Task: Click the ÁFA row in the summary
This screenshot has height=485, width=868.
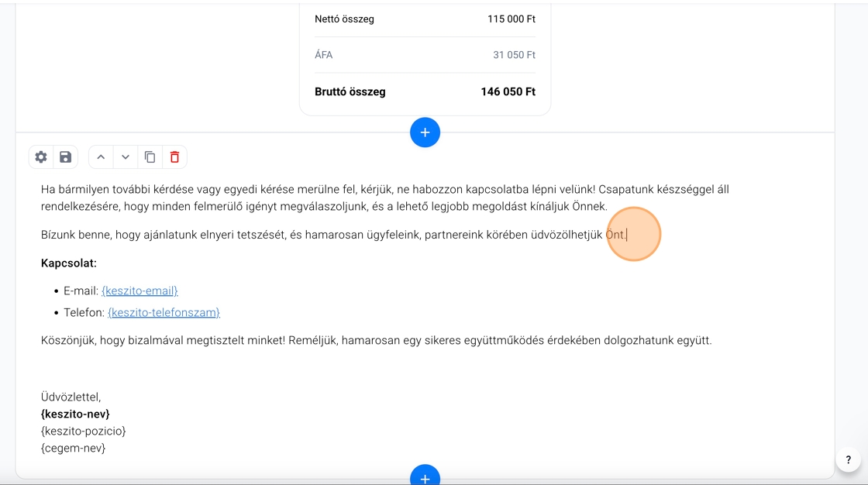Action: (x=425, y=55)
